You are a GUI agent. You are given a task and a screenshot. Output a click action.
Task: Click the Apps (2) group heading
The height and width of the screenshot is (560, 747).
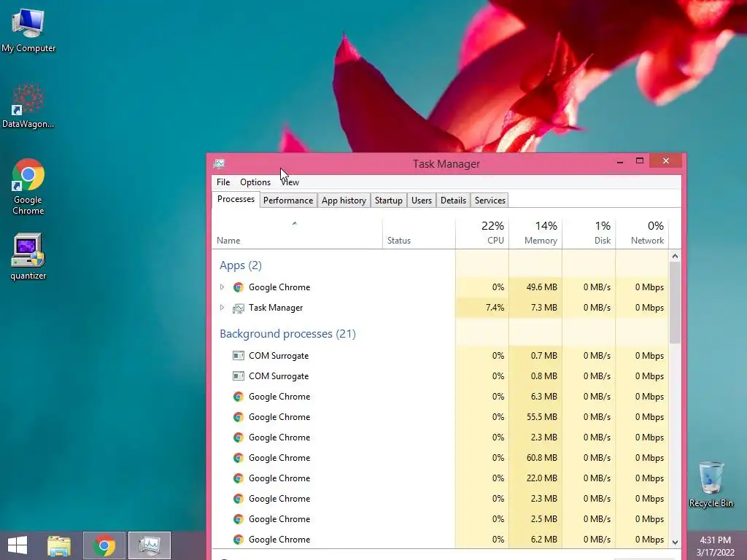(x=241, y=265)
